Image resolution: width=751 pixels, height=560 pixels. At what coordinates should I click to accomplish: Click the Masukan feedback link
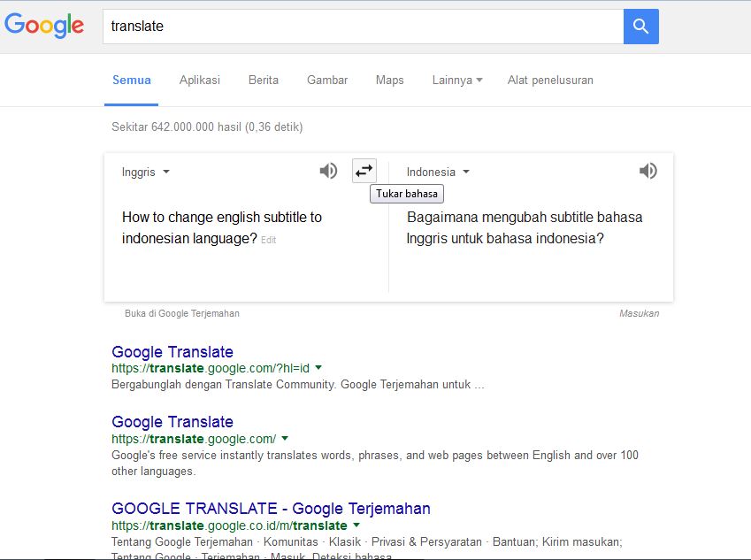639,313
